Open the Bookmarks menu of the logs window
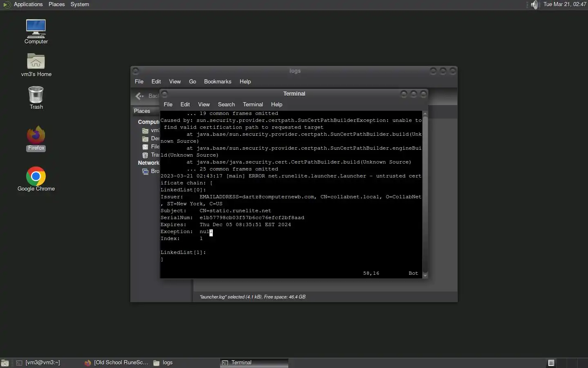The image size is (588, 368). click(x=218, y=81)
